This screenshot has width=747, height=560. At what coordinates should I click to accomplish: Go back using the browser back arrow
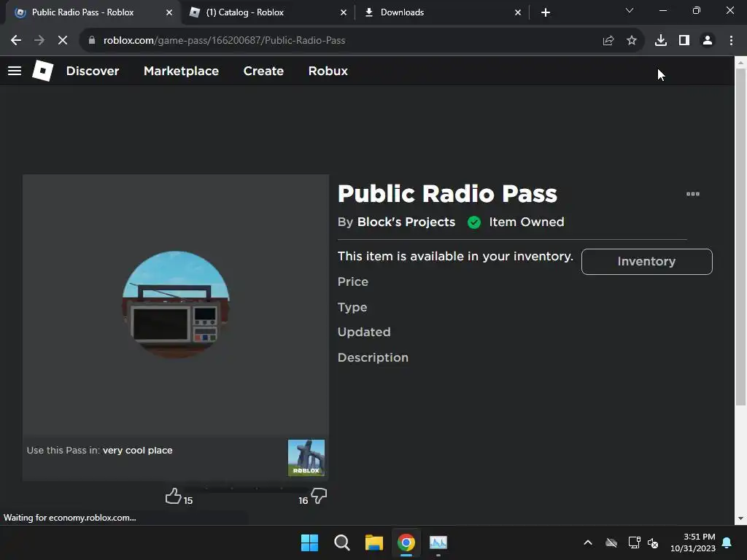pos(16,41)
